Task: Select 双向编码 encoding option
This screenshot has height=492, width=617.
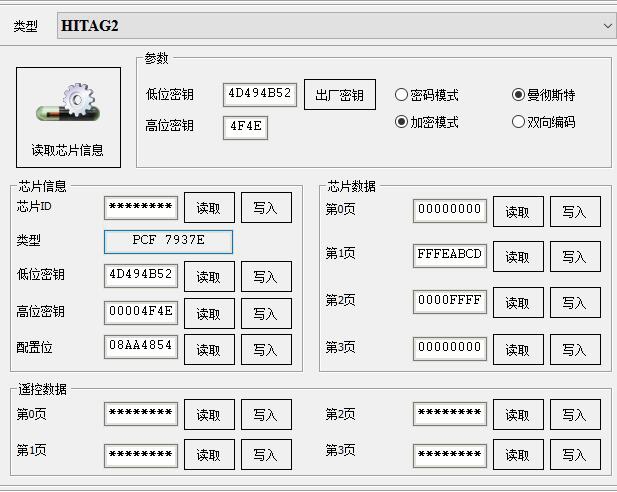Action: click(518, 122)
